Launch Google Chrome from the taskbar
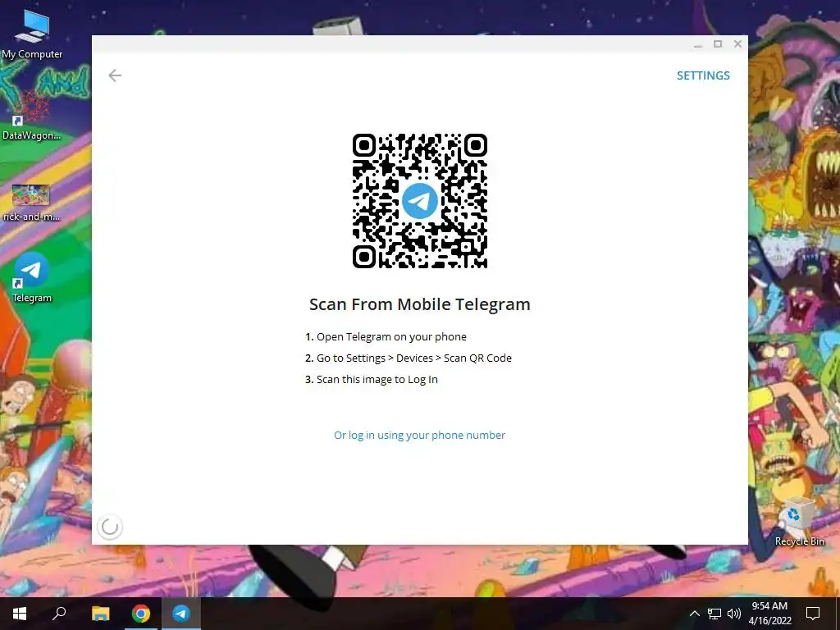840x630 pixels. coord(141,614)
